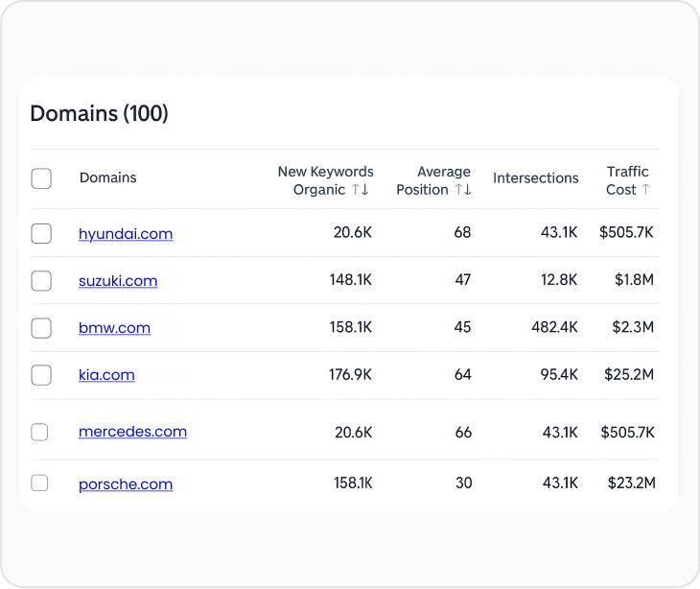Open the hyundai.com domain link

[126, 233]
